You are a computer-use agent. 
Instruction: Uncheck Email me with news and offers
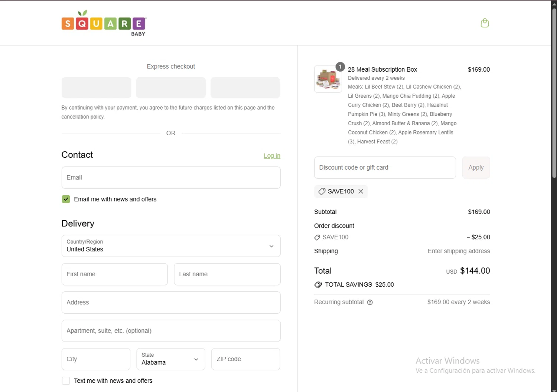pyautogui.click(x=66, y=199)
